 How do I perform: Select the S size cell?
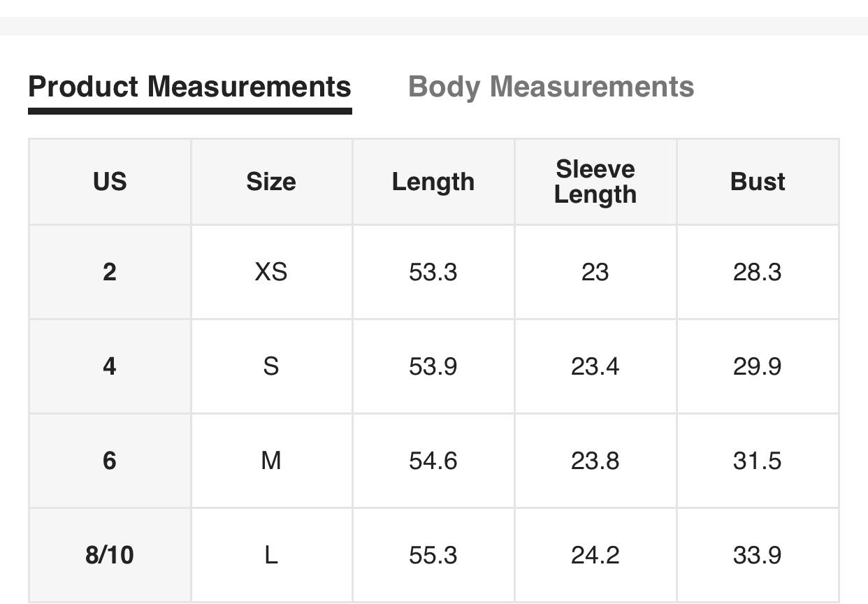pos(271,366)
